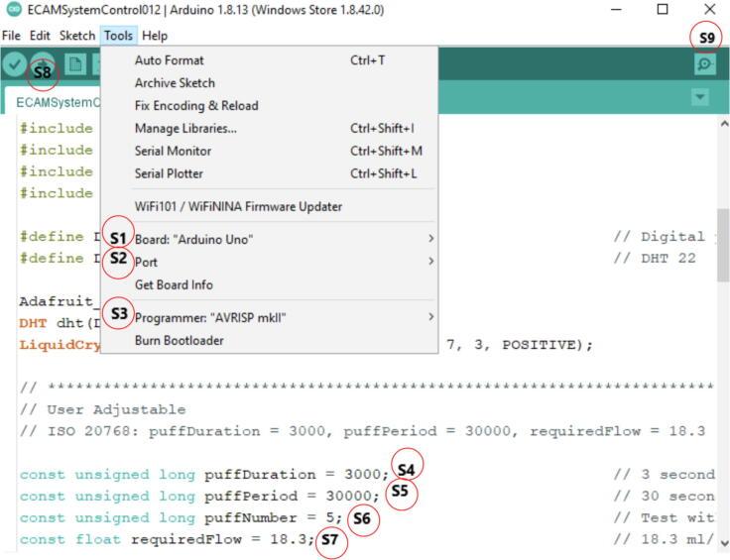The image size is (730, 560).
Task: Click Burn Bootloader
Action: [179, 340]
